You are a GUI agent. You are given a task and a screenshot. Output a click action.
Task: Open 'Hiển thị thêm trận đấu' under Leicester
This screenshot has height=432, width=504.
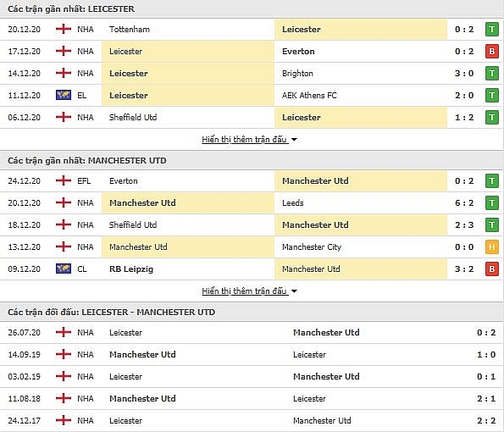[x=244, y=140]
